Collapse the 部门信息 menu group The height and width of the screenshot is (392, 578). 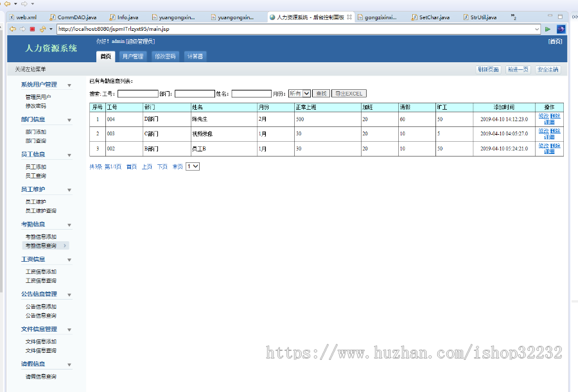pos(69,120)
